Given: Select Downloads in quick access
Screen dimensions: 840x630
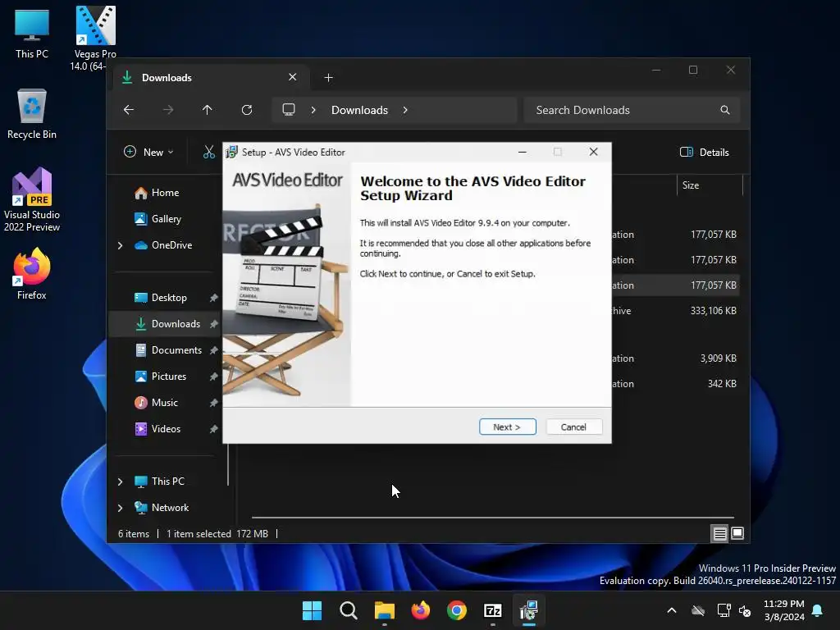Looking at the screenshot, I should tap(176, 324).
